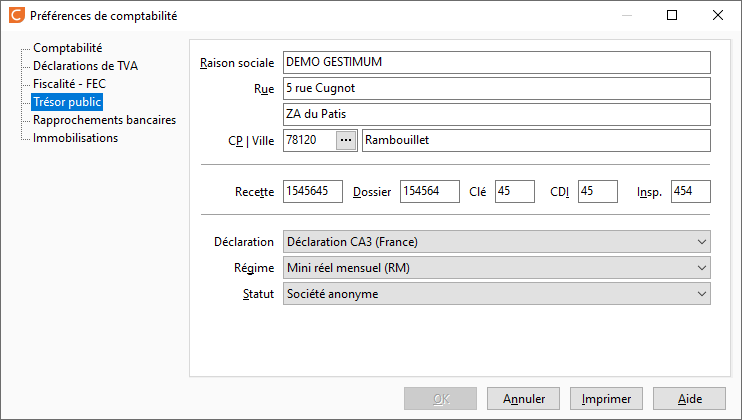
Task: Open the Immobilisations preferences
Action: pos(75,138)
